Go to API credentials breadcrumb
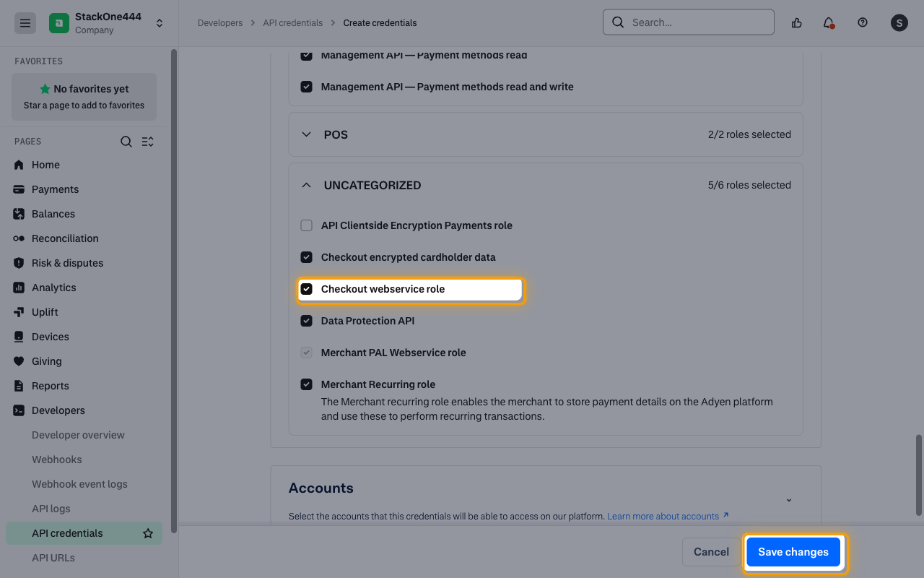The width and height of the screenshot is (924, 578). coord(292,23)
